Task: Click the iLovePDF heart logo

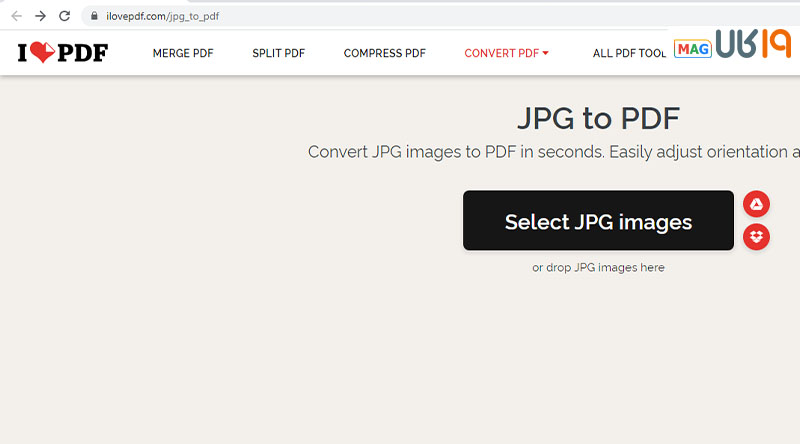Action: click(62, 53)
